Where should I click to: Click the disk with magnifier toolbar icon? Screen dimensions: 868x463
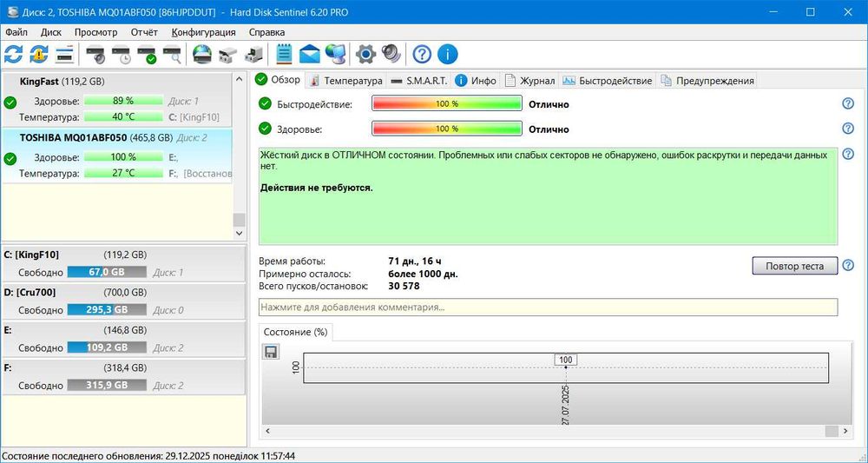[x=172, y=54]
